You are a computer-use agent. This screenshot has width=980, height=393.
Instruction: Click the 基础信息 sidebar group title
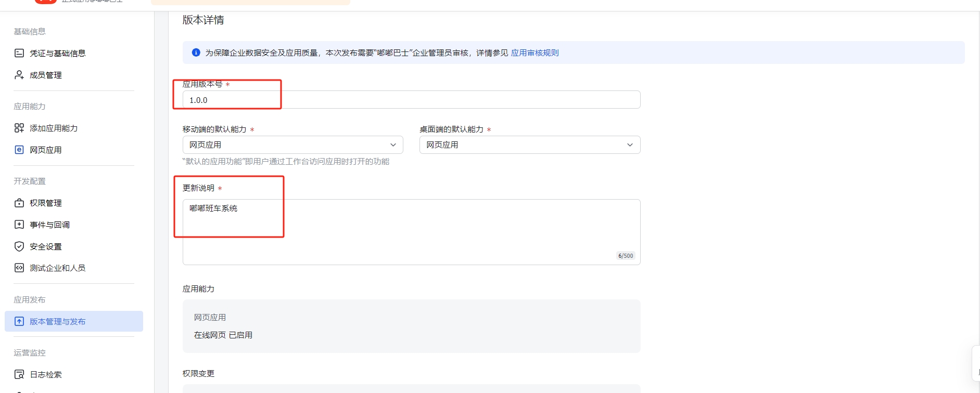[x=30, y=31]
